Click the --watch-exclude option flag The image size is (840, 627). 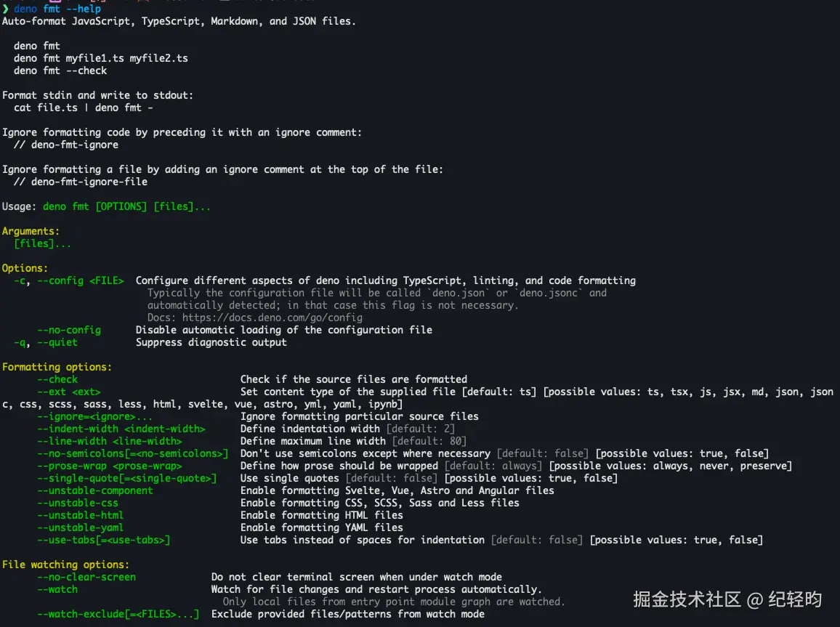tap(118, 614)
